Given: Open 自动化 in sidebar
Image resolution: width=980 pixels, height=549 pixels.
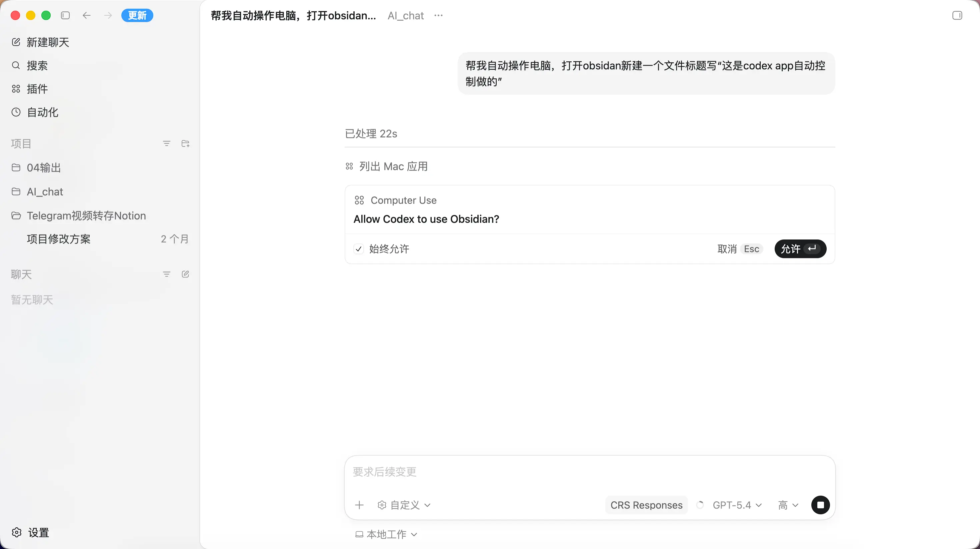Looking at the screenshot, I should (42, 112).
